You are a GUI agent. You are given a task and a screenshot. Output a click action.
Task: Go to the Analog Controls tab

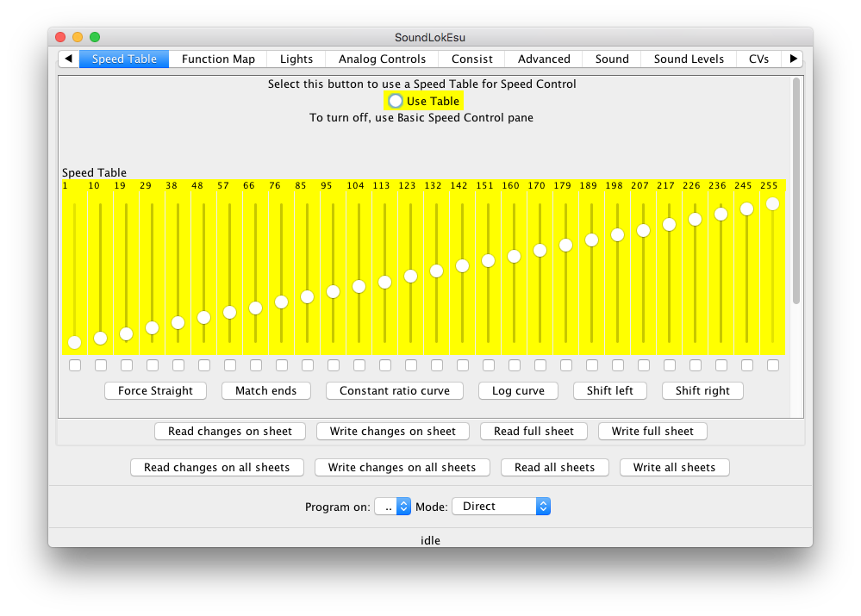coord(382,59)
